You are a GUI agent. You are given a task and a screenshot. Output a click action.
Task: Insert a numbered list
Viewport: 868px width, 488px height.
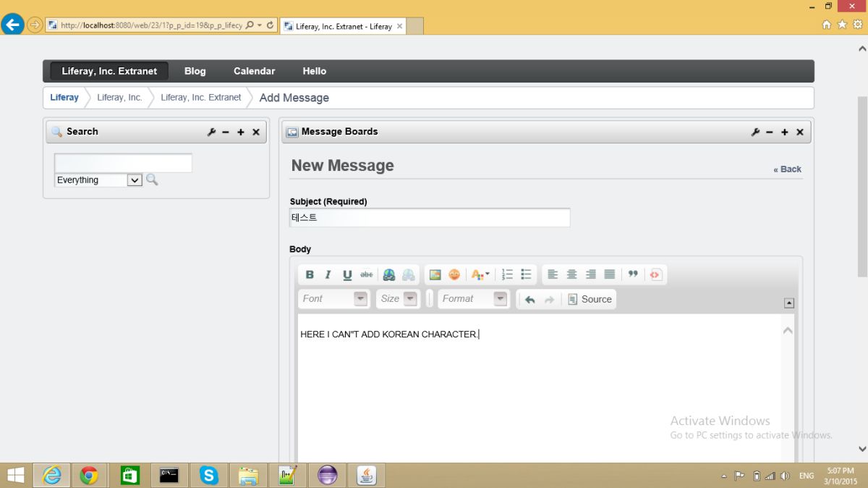click(507, 274)
